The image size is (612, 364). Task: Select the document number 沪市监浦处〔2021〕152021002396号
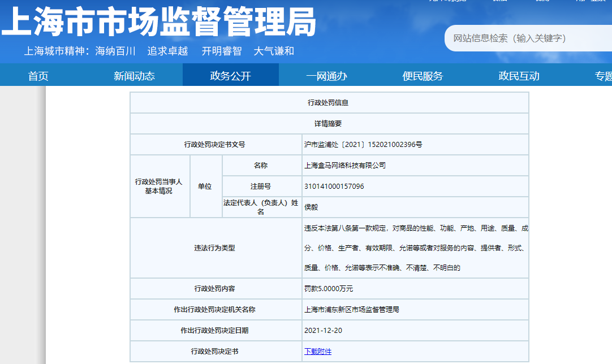coord(363,144)
